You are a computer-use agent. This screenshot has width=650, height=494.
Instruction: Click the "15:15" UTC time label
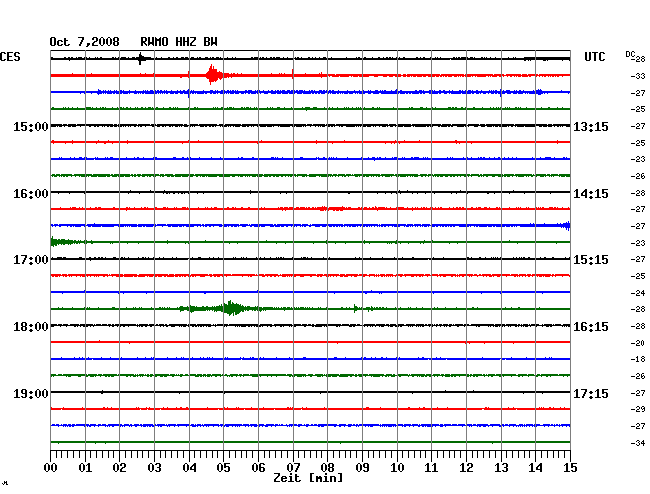tap(591, 260)
